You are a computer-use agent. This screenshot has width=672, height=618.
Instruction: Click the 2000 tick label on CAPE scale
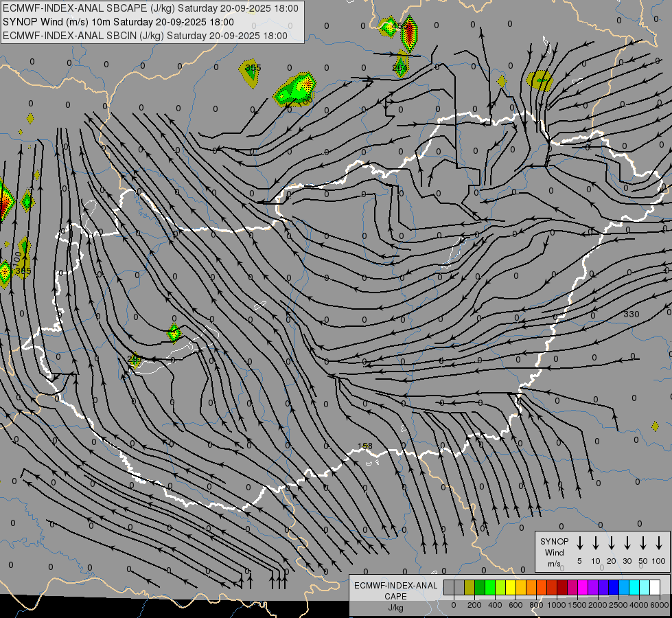[x=597, y=605]
